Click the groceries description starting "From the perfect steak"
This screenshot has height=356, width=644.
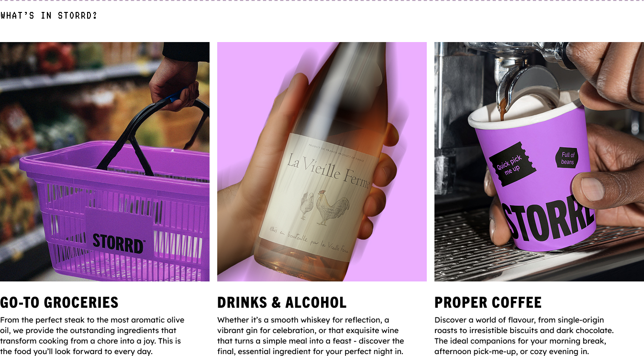(x=92, y=335)
